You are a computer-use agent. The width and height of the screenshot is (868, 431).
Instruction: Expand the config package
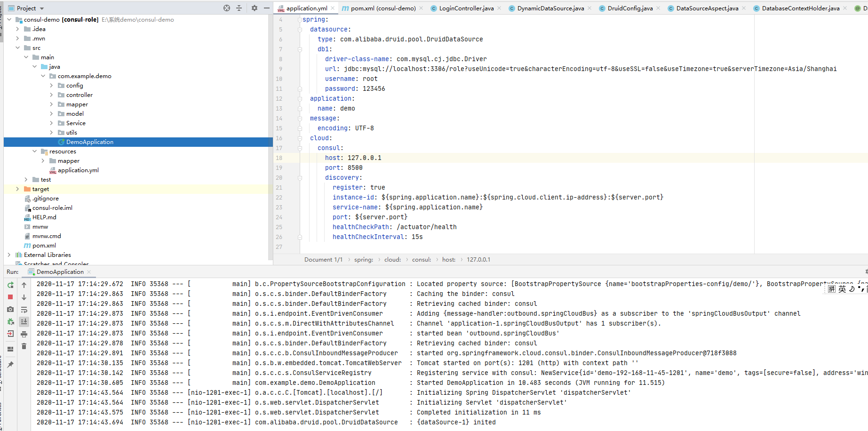[x=52, y=86]
